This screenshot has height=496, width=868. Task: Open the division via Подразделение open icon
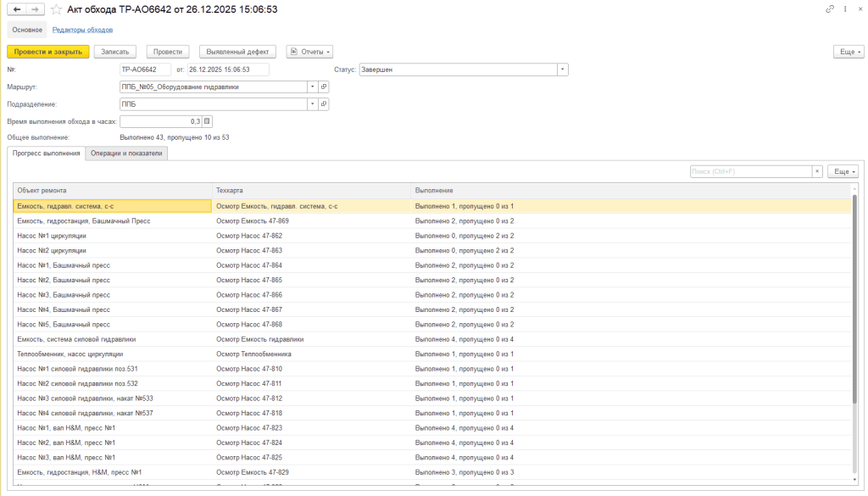pyautogui.click(x=324, y=104)
